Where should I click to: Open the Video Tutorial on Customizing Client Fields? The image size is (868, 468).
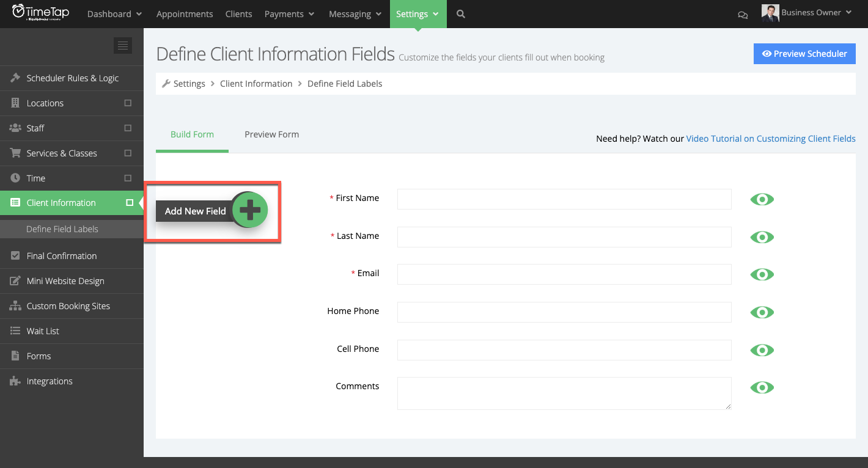pyautogui.click(x=770, y=138)
